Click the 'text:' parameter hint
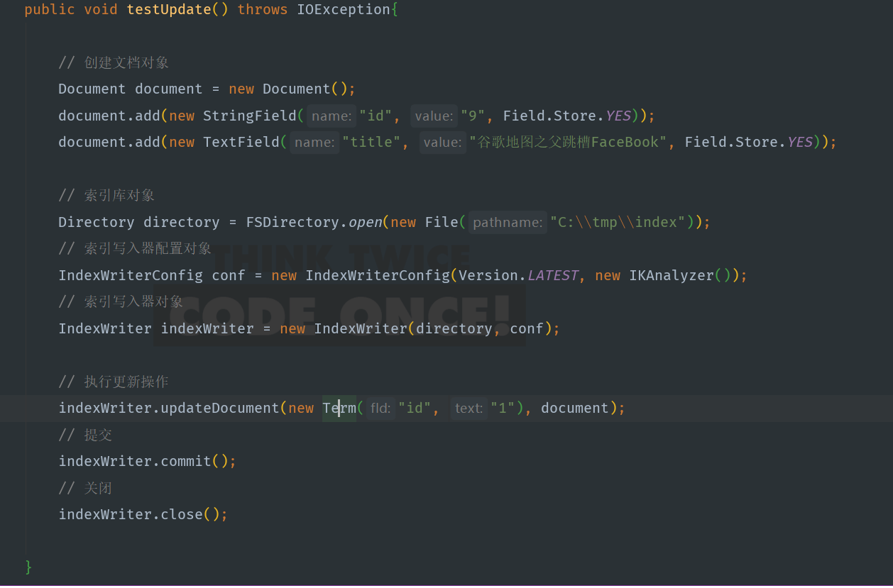This screenshot has height=588, width=893. (x=469, y=408)
